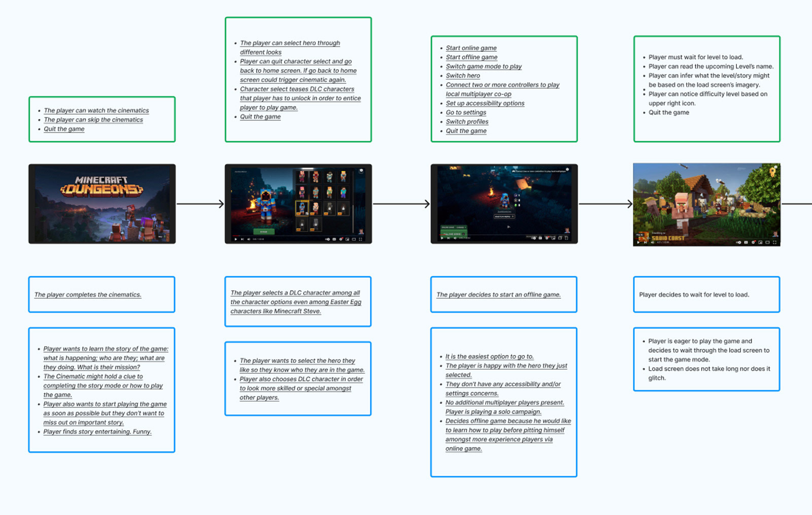Image resolution: width=812 pixels, height=515 pixels.
Task: Select the arrow pointing to the Squid Coast image
Action: click(x=605, y=204)
